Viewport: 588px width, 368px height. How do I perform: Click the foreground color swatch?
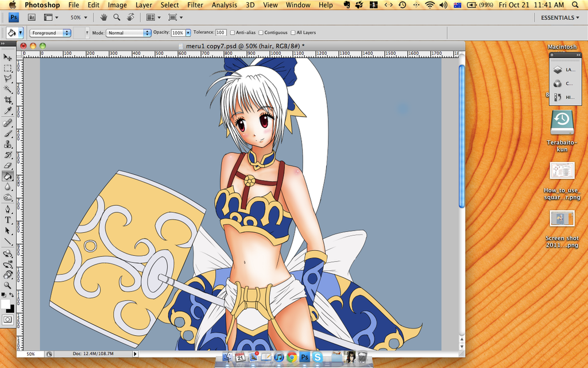5,304
